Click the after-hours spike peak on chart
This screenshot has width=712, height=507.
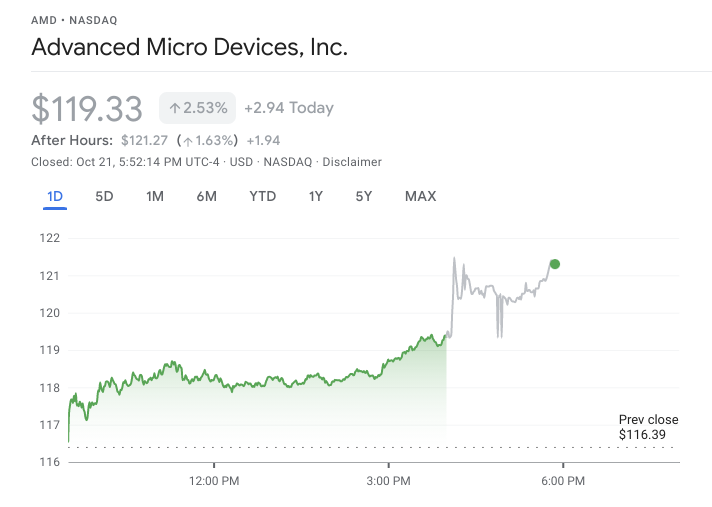coord(454,258)
